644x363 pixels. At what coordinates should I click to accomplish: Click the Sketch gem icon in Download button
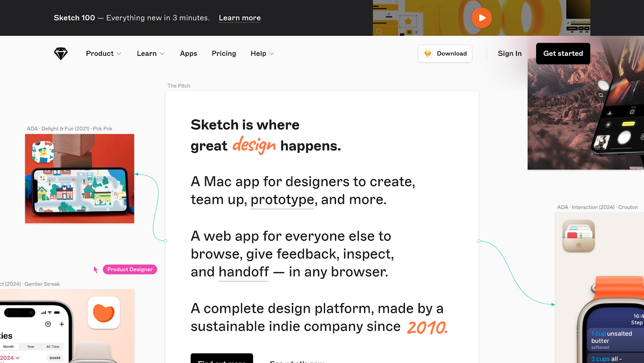[x=428, y=53]
